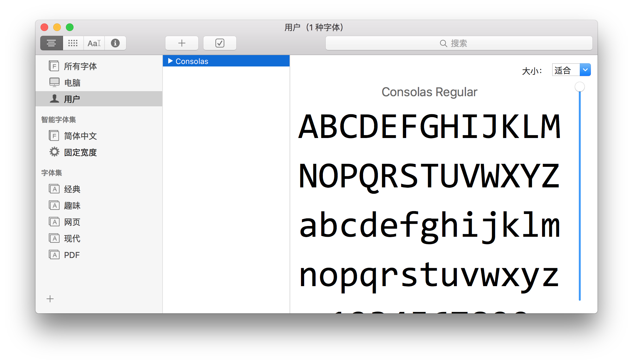633x364 pixels.
Task: Click the 智能字体集 section header
Action: coord(59,120)
